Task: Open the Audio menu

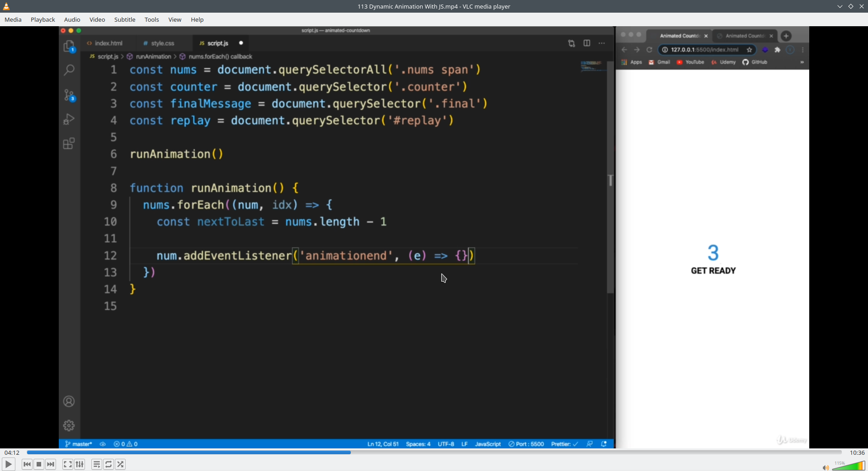Action: [x=72, y=19]
